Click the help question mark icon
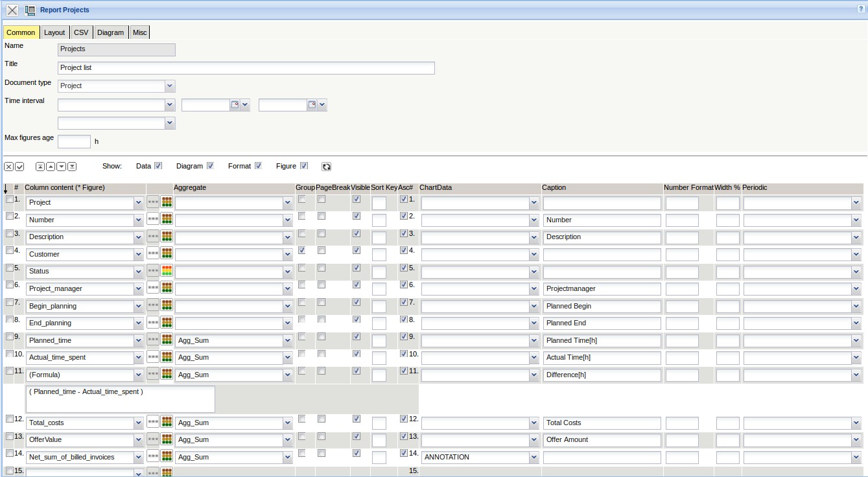Screen dimensions: 868x477 (861, 9)
